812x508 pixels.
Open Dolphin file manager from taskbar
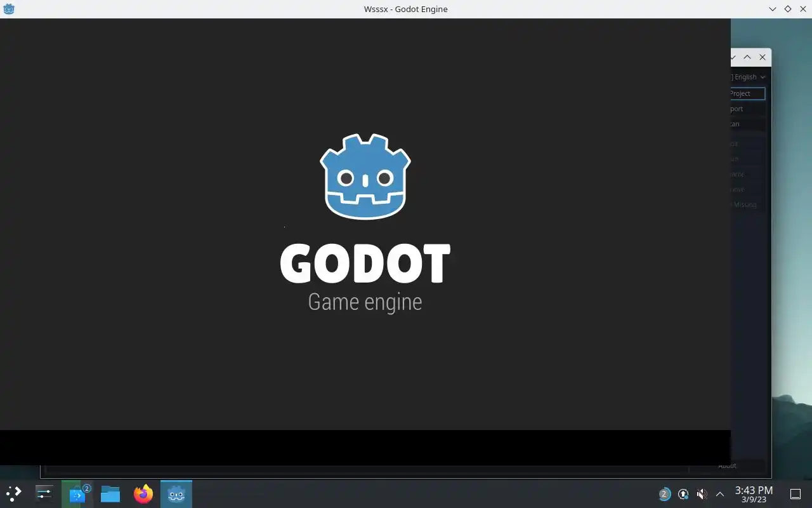pos(110,493)
